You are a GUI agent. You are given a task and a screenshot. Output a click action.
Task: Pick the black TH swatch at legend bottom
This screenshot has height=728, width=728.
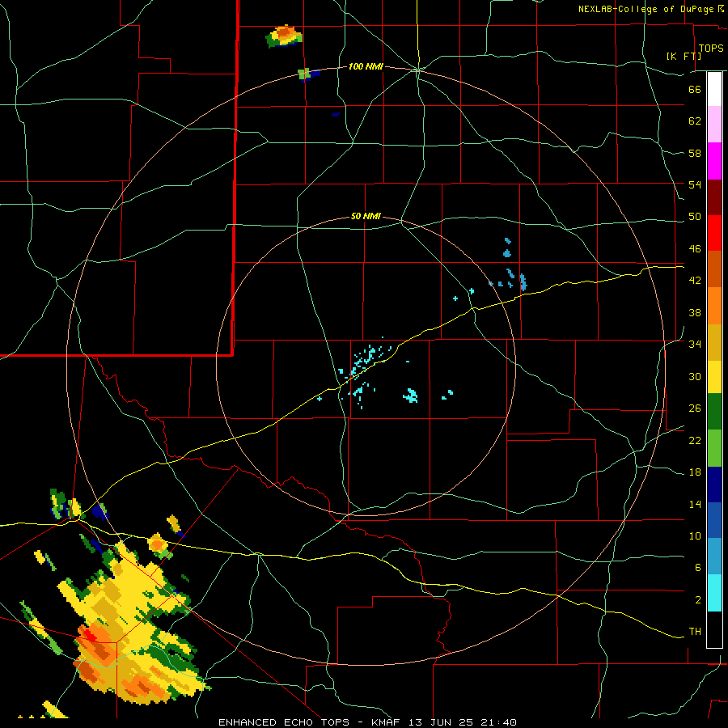point(714,629)
